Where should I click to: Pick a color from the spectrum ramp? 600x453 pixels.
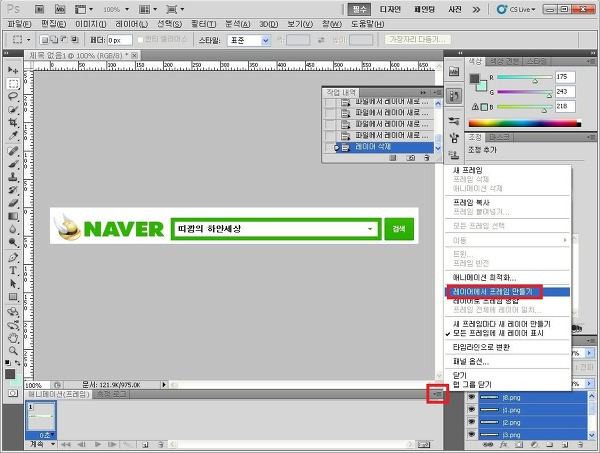(525, 124)
